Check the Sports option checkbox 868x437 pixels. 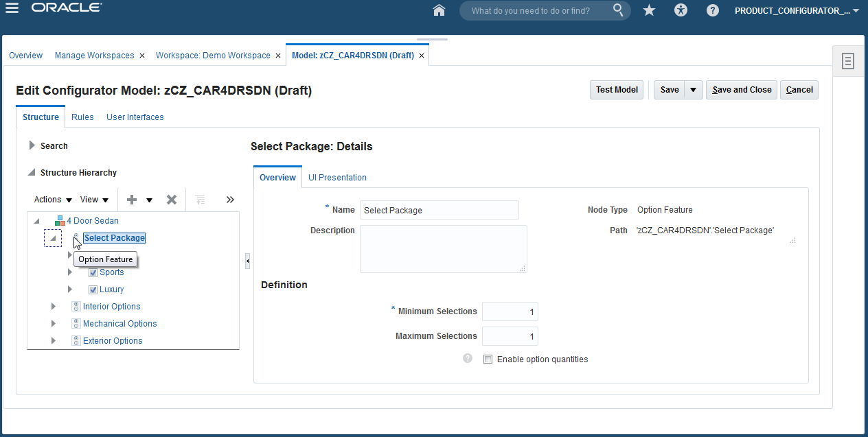[93, 272]
